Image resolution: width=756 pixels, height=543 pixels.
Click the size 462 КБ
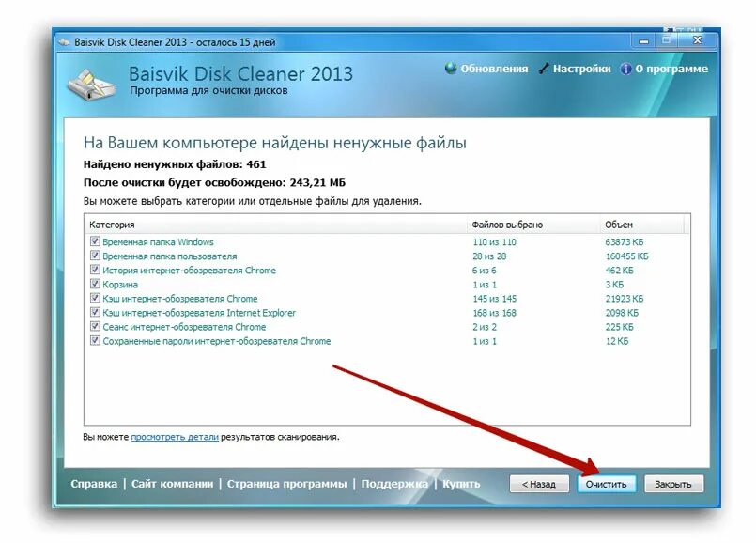point(620,271)
